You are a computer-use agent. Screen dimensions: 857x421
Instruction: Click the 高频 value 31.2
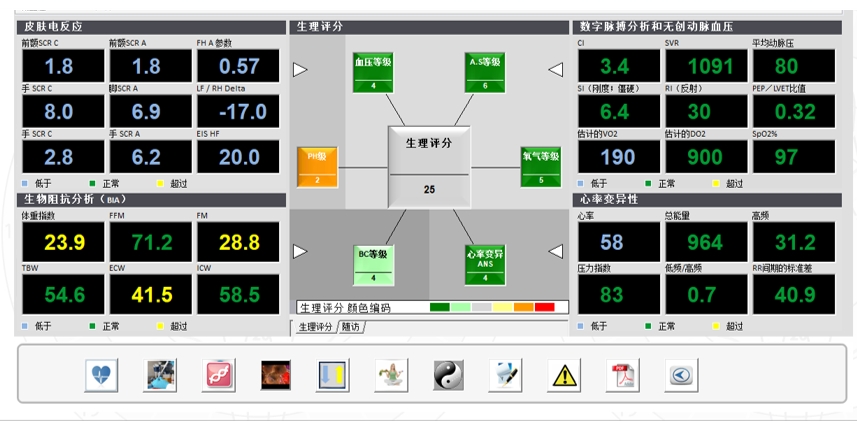coord(794,242)
